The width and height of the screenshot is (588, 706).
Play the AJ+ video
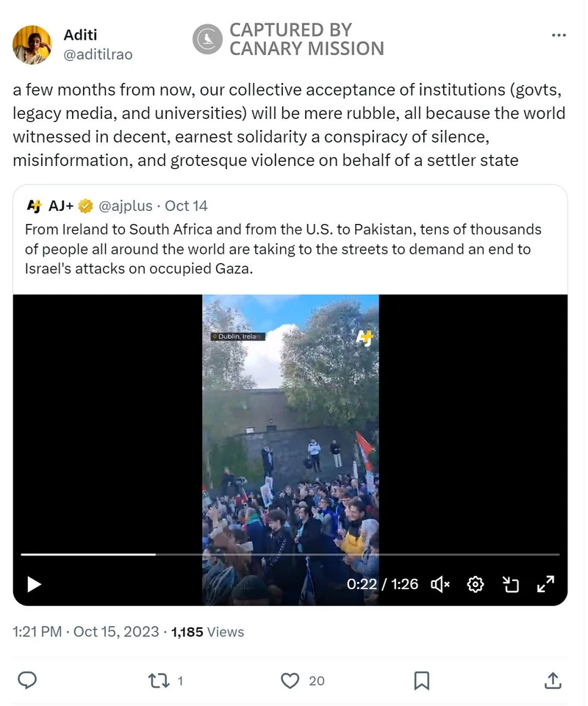point(34,584)
